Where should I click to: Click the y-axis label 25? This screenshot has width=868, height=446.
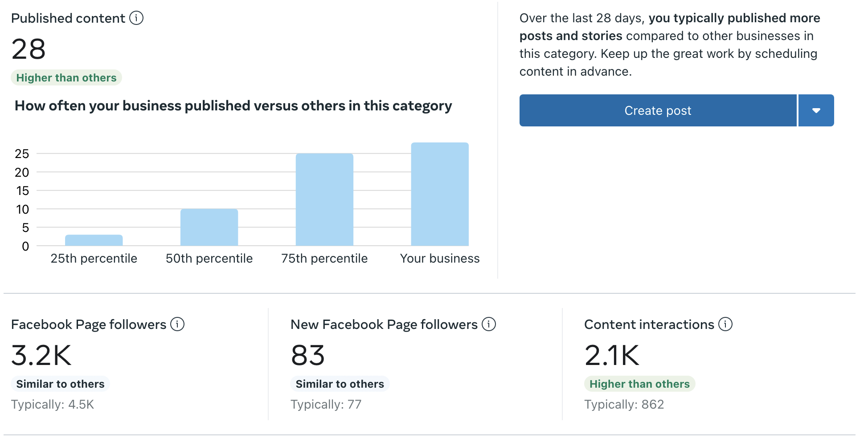coord(22,154)
